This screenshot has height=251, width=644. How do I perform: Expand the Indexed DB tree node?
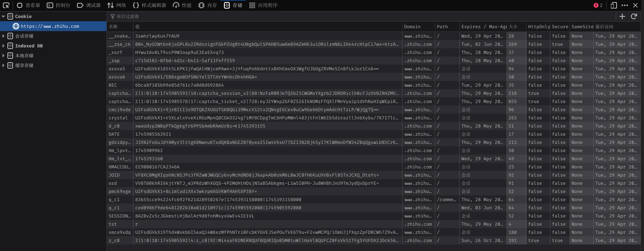[x=3, y=46]
